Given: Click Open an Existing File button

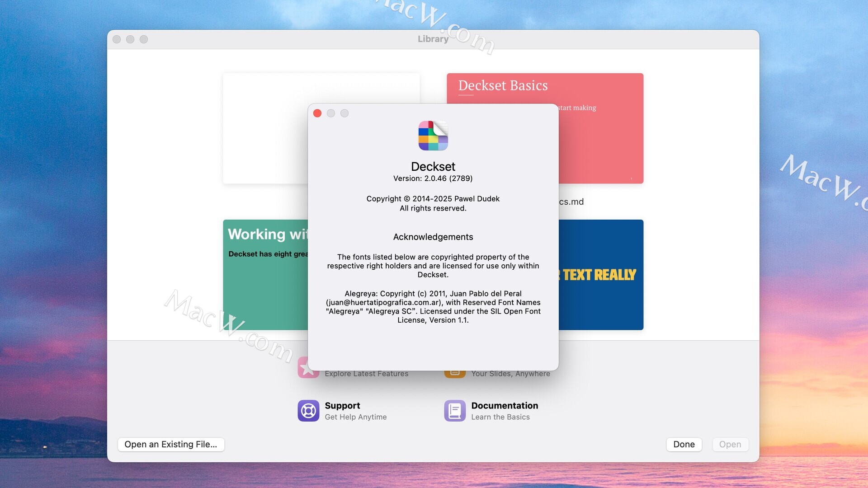Looking at the screenshot, I should [171, 445].
